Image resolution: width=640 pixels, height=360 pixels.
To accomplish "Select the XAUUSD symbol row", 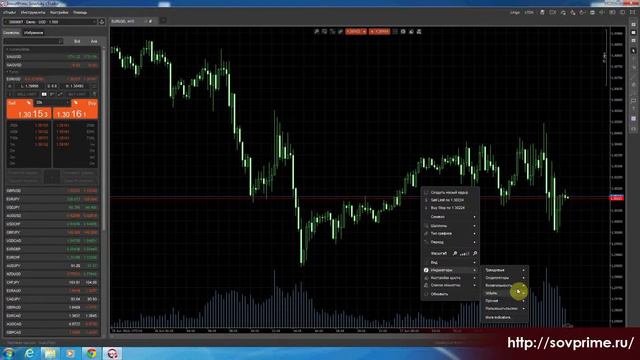I will point(52,57).
